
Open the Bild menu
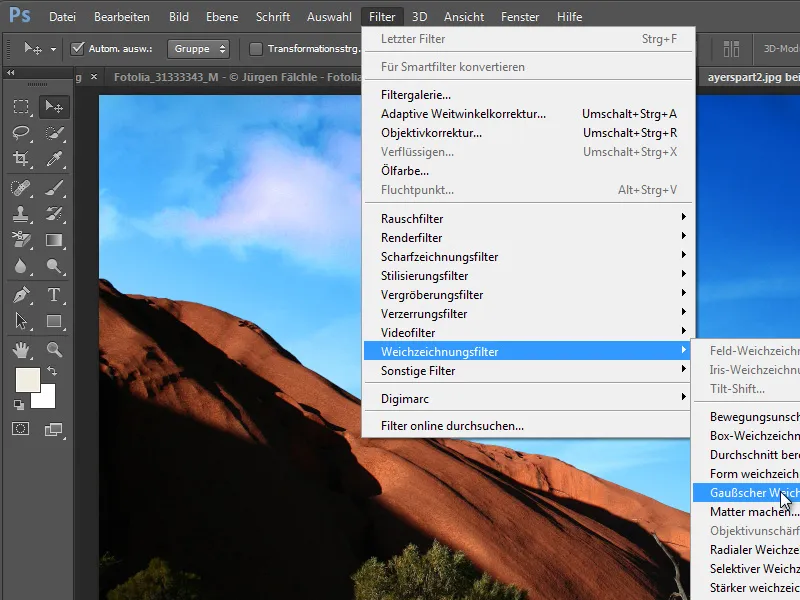click(x=179, y=17)
